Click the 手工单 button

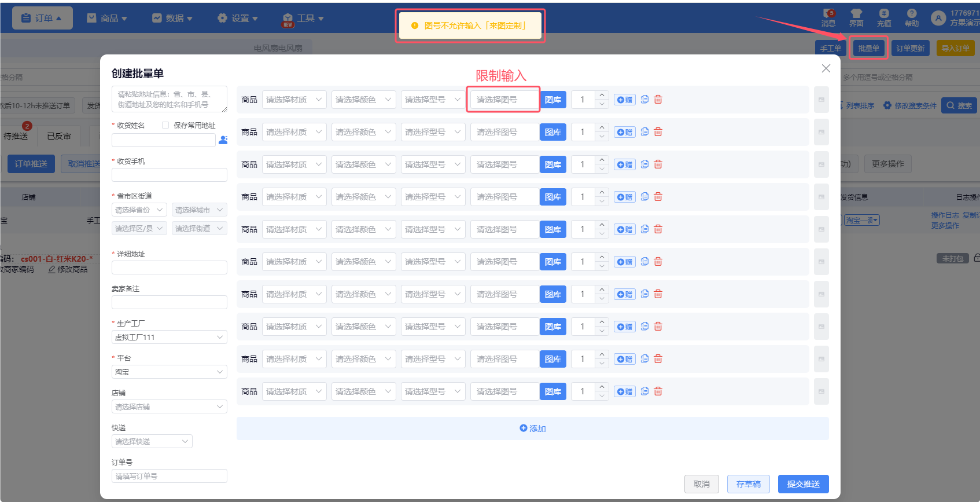click(x=831, y=48)
